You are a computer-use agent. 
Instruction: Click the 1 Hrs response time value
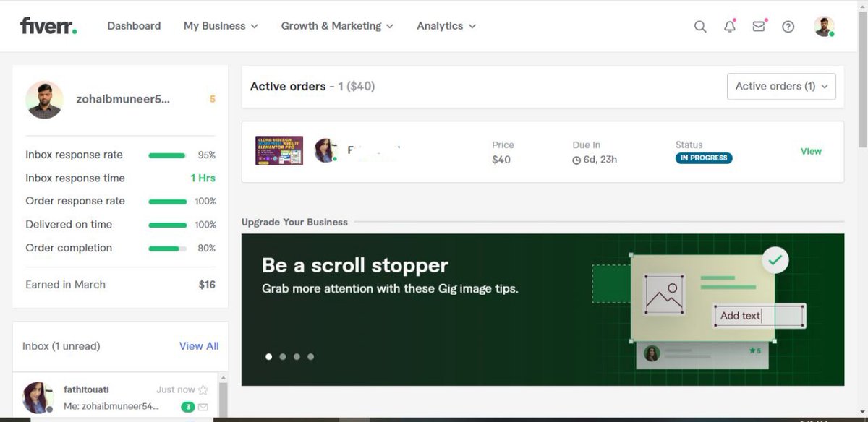pos(203,178)
